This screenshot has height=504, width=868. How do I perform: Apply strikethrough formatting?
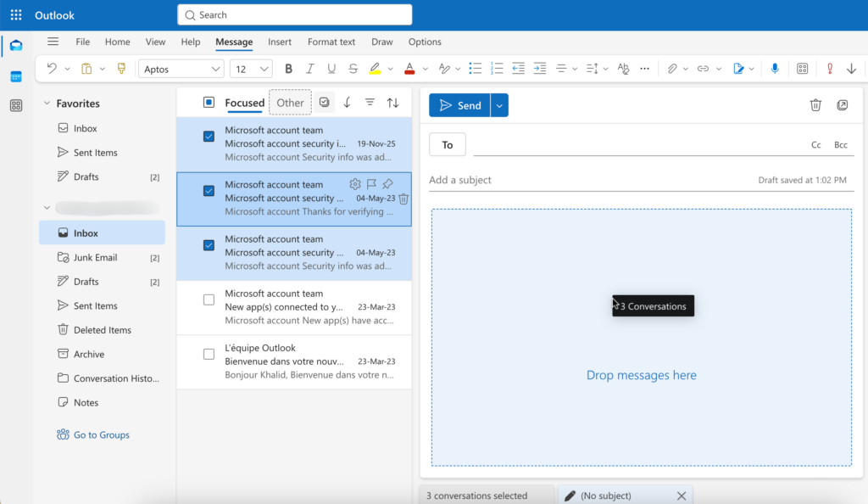click(353, 69)
